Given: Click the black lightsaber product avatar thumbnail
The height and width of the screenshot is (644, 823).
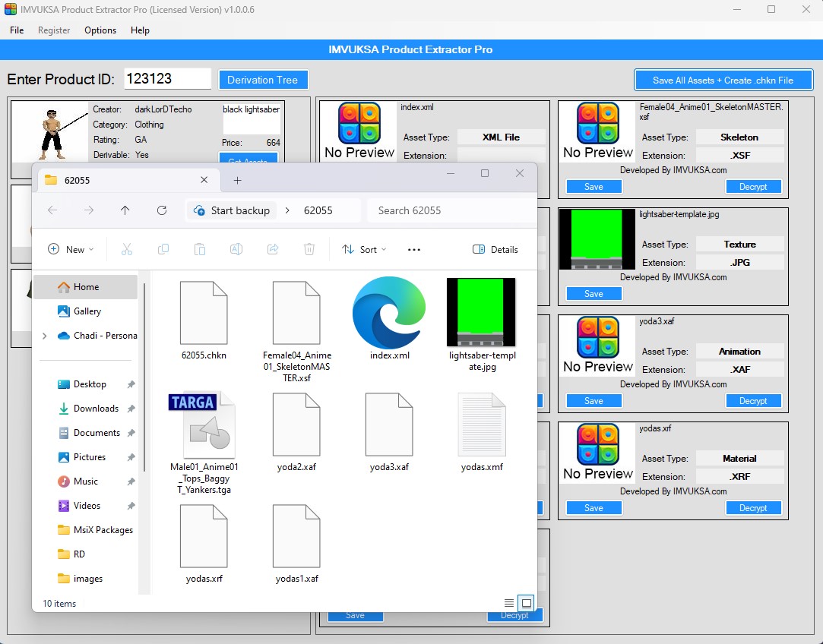Looking at the screenshot, I should coord(50,133).
